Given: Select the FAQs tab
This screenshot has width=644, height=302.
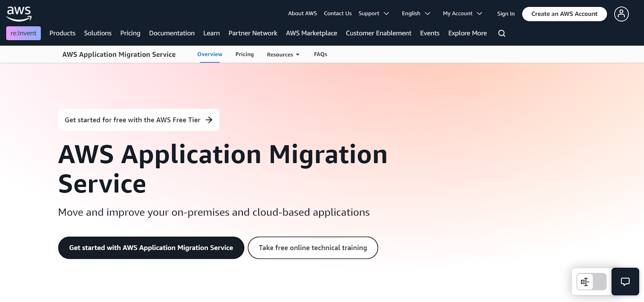Looking at the screenshot, I should (320, 54).
